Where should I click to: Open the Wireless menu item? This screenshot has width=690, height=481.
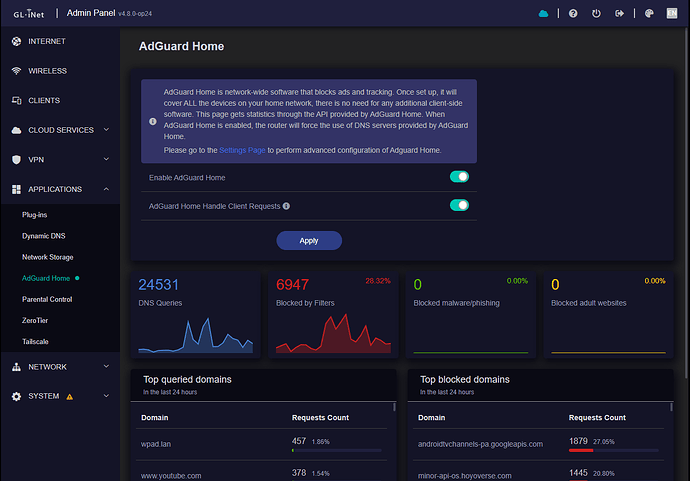click(x=60, y=71)
